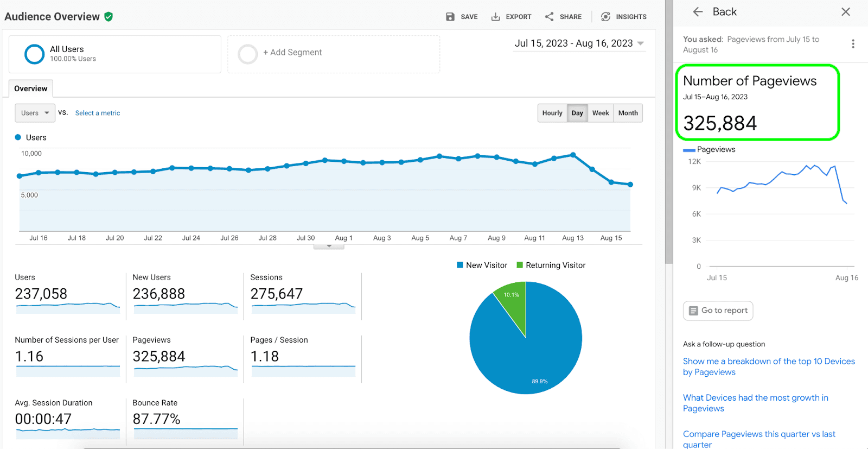Image resolution: width=868 pixels, height=449 pixels.
Task: Switch chart to Week view
Action: tap(601, 113)
